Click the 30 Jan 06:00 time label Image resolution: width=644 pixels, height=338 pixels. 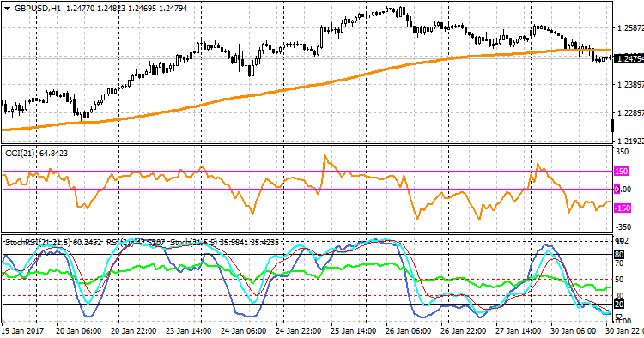pos(573,330)
